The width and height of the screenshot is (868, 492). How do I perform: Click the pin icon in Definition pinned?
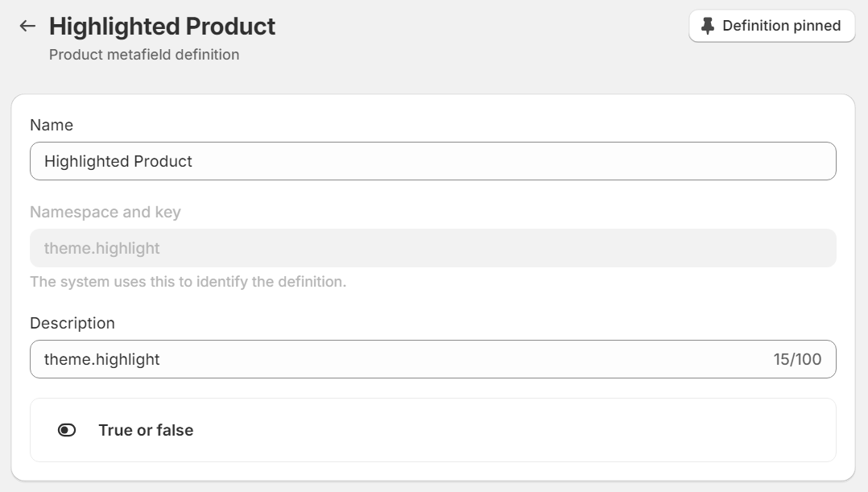point(708,26)
